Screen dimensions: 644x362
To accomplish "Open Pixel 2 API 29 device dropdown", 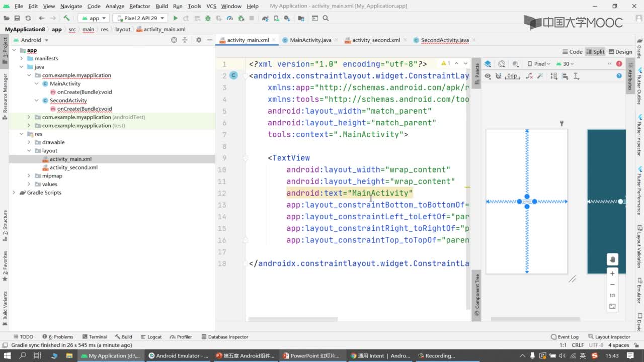I will (140, 18).
